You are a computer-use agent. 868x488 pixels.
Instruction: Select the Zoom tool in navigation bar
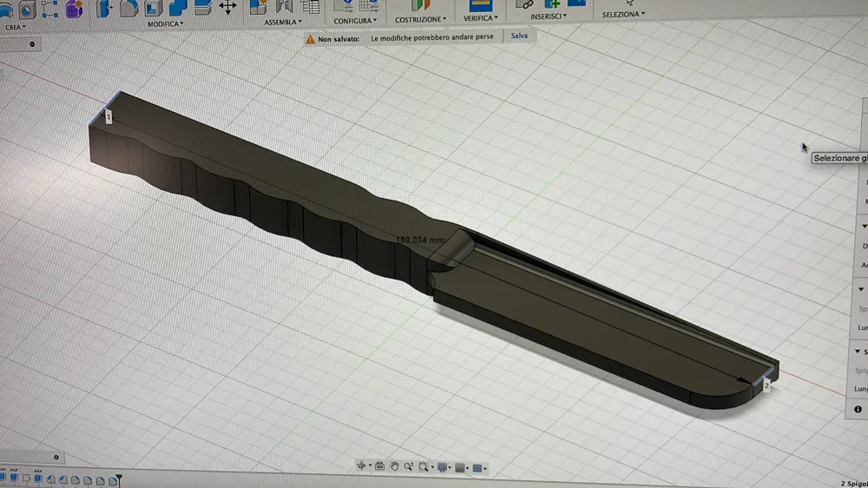pyautogui.click(x=409, y=466)
